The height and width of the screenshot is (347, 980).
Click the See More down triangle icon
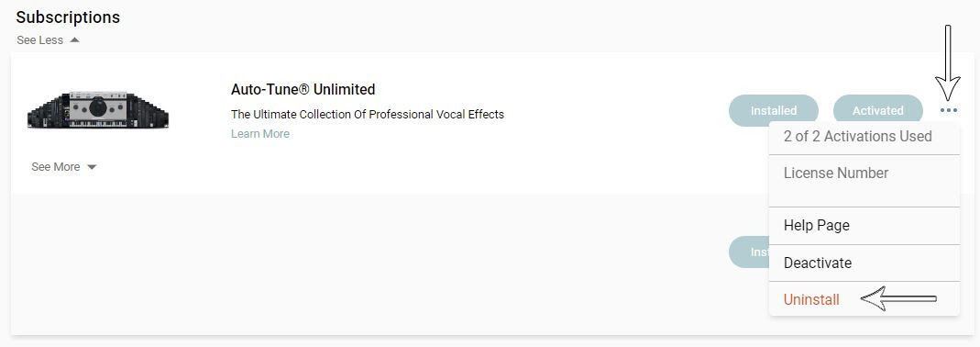(x=92, y=167)
